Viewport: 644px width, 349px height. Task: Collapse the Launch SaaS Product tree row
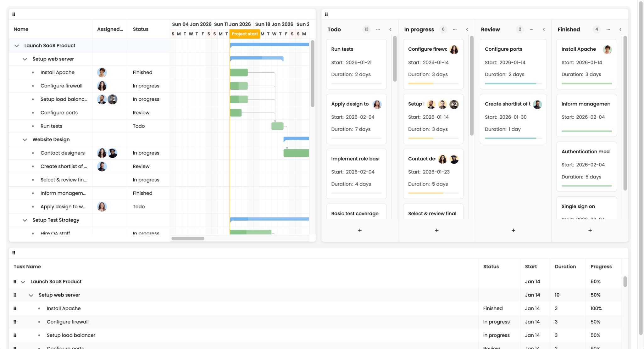(17, 46)
